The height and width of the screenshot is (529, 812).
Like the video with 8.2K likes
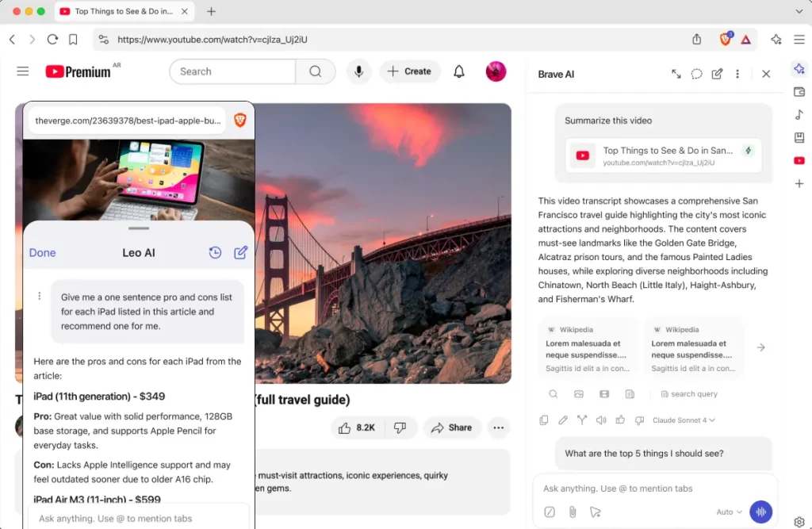(x=356, y=427)
